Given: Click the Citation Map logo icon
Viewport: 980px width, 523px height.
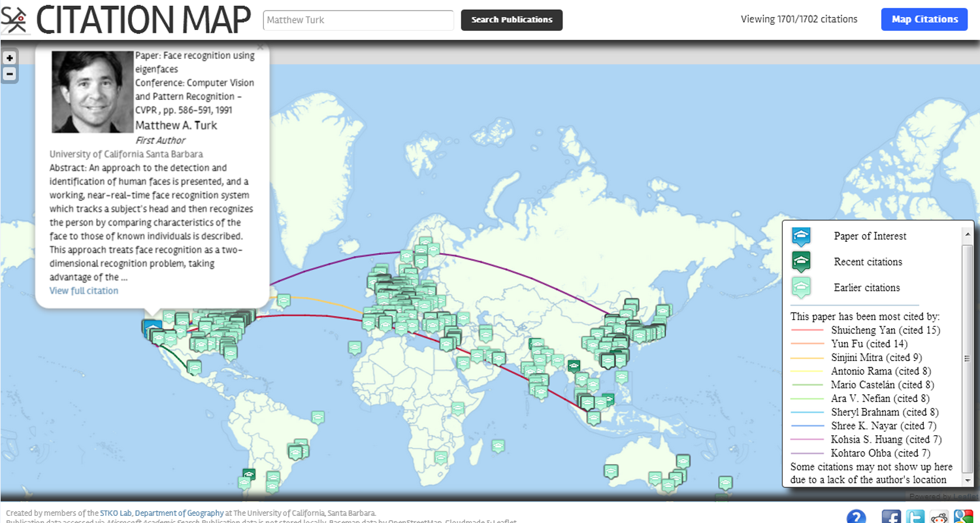Looking at the screenshot, I should pos(16,20).
